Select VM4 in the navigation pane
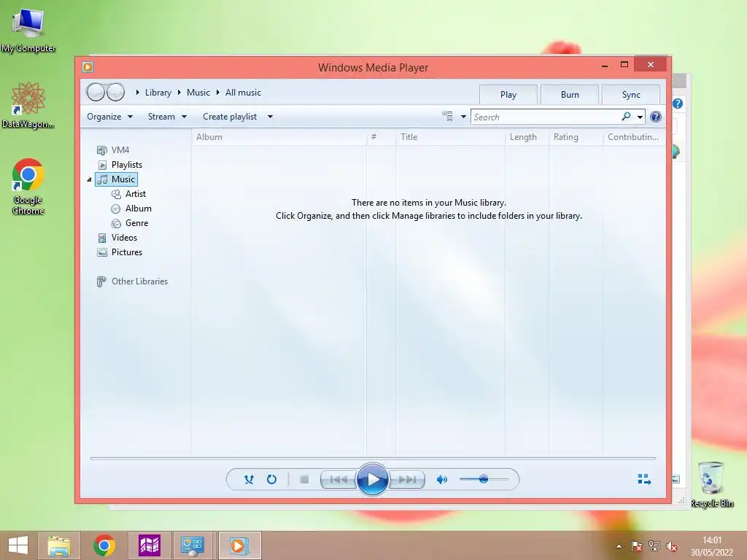Image resolution: width=747 pixels, height=560 pixels. pos(113,150)
